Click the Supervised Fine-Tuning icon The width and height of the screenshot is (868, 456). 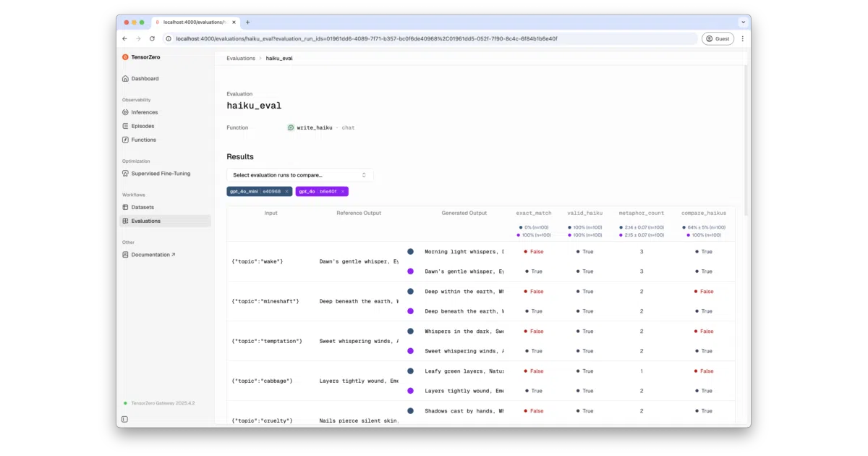coord(125,174)
